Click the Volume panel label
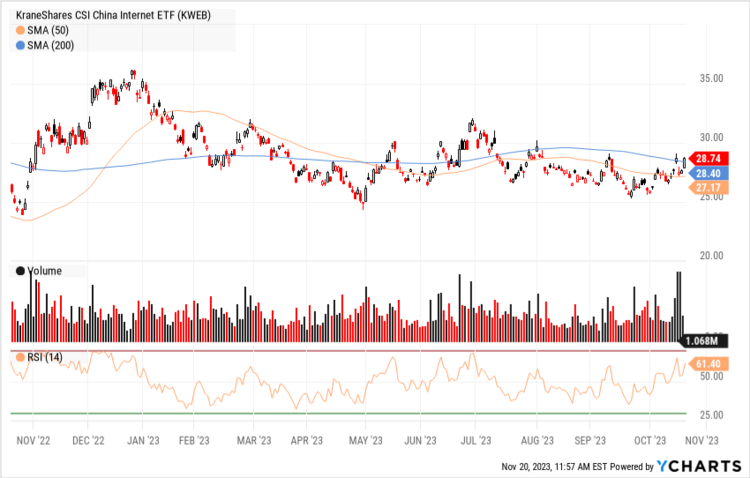This screenshot has width=750, height=478. pyautogui.click(x=45, y=270)
